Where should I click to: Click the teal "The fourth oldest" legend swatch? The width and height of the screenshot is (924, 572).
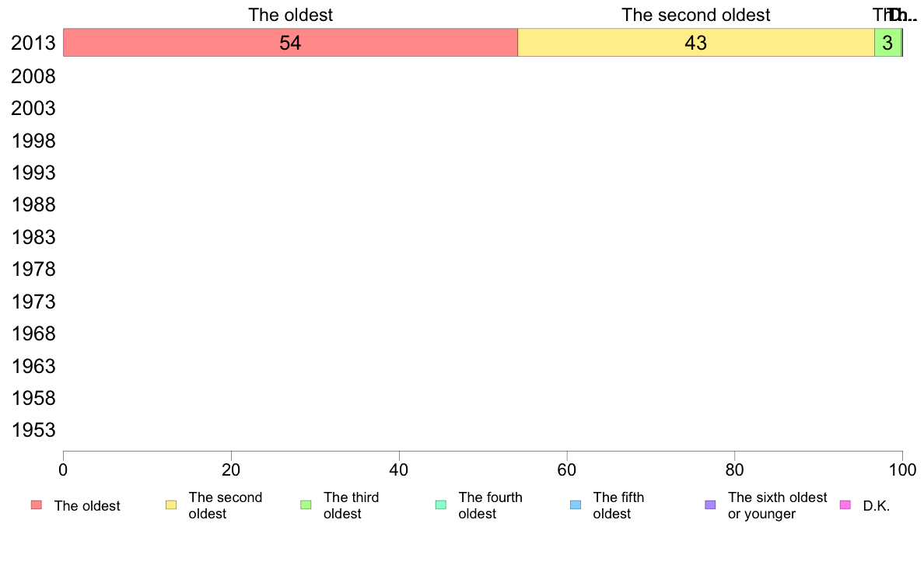(x=441, y=505)
